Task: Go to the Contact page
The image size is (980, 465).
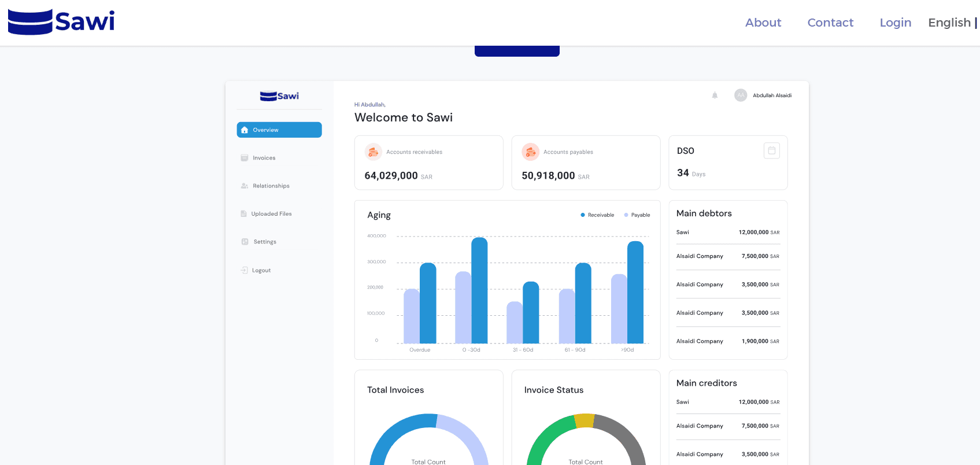Action: 830,23
